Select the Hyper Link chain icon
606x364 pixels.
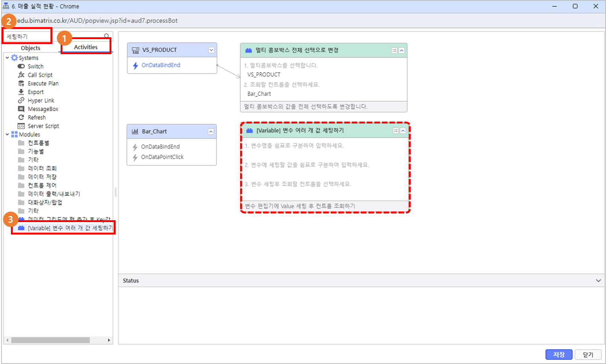pyautogui.click(x=21, y=101)
